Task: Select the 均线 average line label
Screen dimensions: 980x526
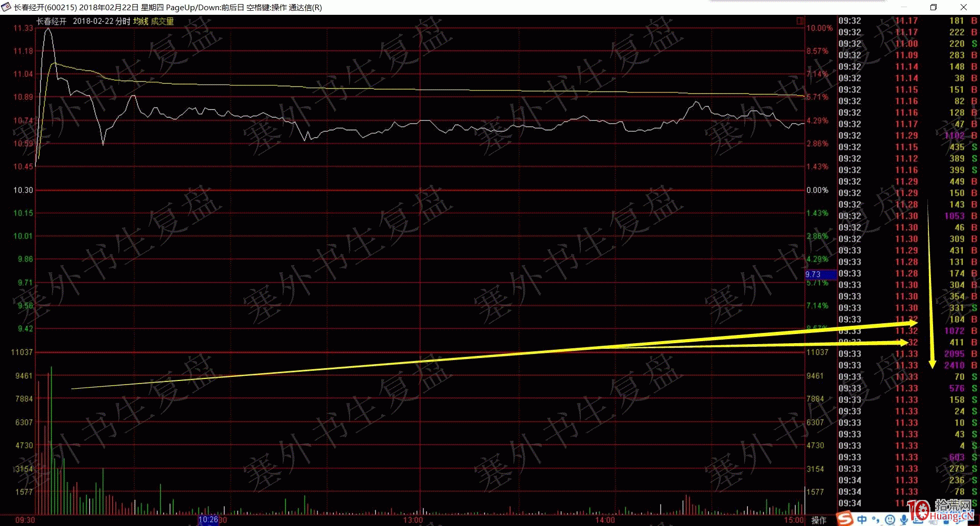Action: tap(140, 21)
